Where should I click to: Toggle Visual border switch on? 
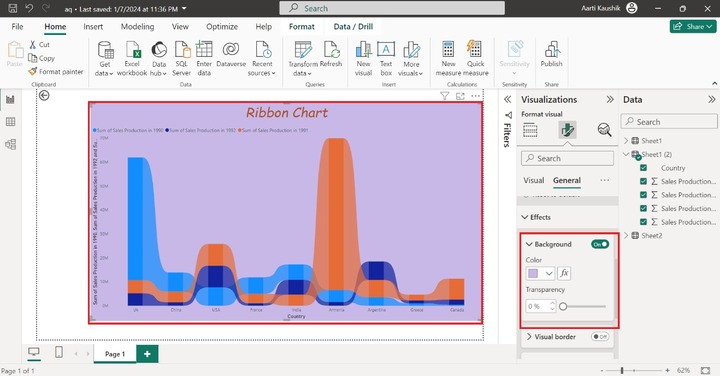(600, 337)
